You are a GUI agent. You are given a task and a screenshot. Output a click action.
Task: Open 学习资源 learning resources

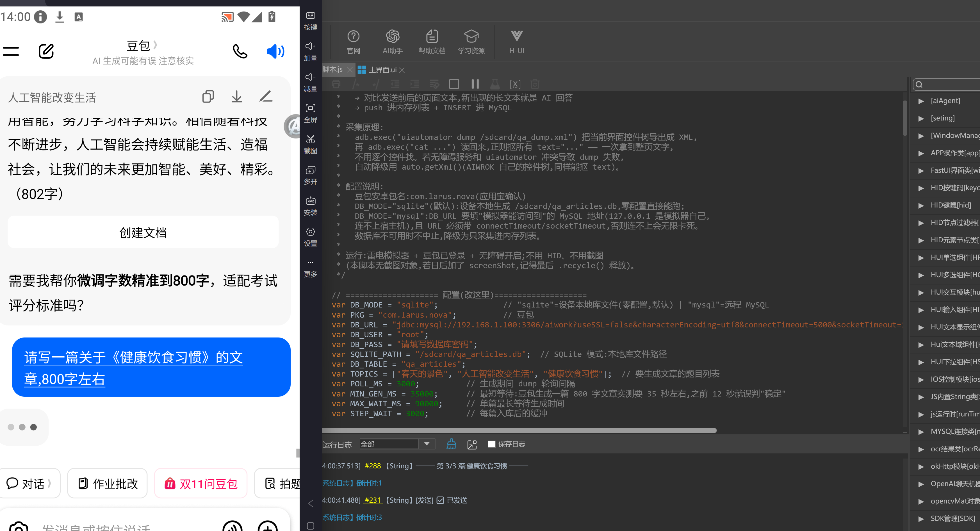tap(471, 42)
